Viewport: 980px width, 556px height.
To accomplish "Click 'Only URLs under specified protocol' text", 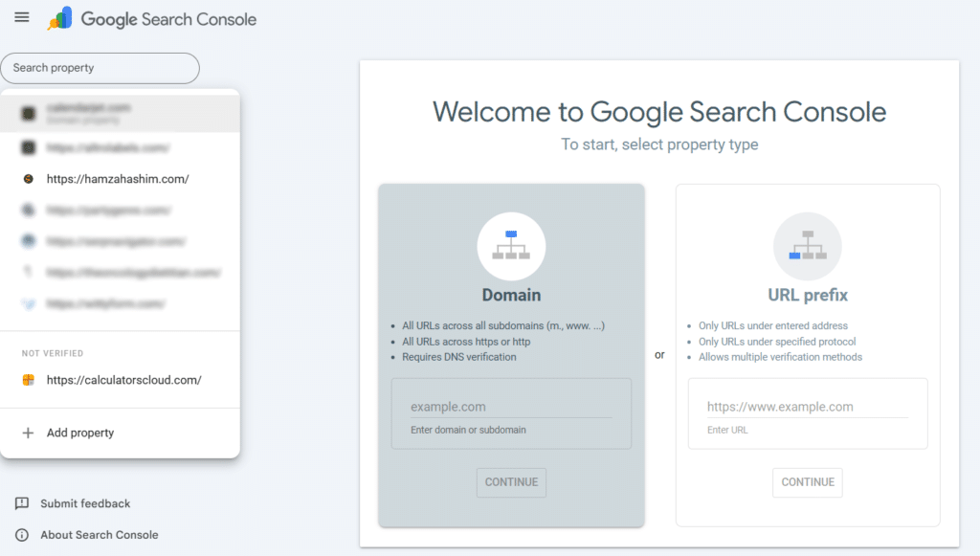I will (777, 342).
